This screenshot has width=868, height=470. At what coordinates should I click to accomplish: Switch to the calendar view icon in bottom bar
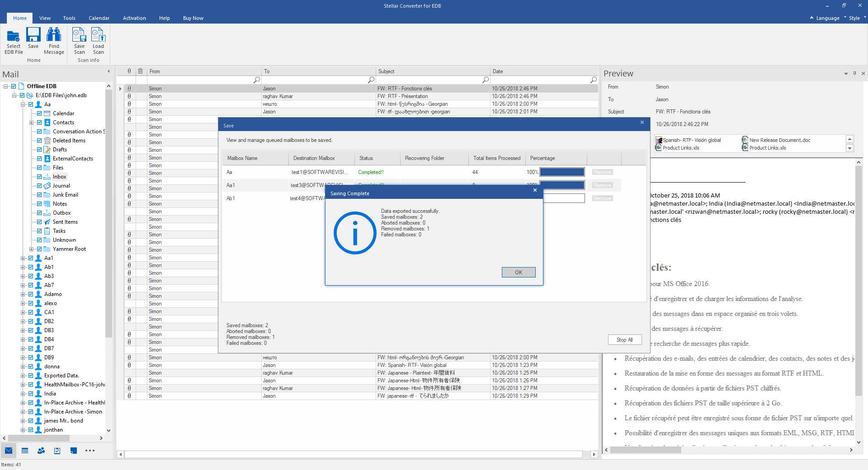(x=25, y=451)
